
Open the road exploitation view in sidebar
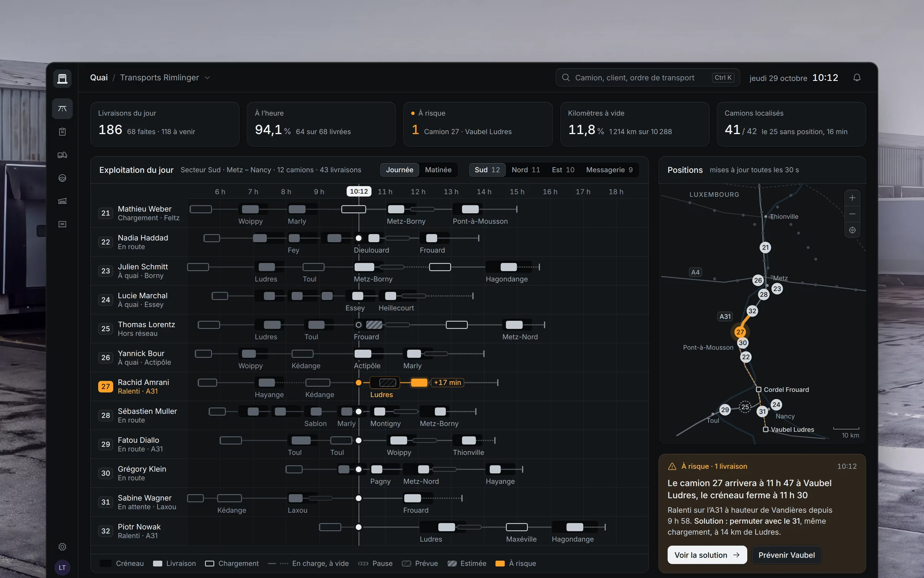62,109
